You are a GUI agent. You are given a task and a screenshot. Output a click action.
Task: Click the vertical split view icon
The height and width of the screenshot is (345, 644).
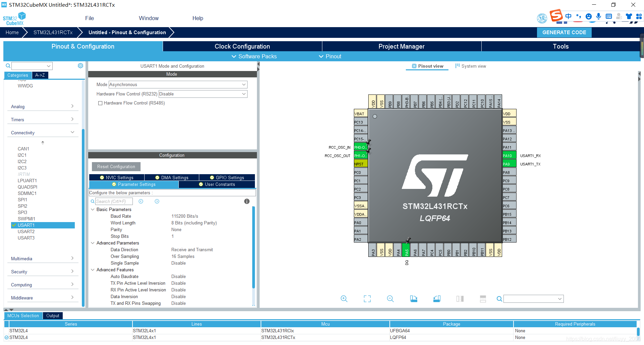click(x=460, y=299)
